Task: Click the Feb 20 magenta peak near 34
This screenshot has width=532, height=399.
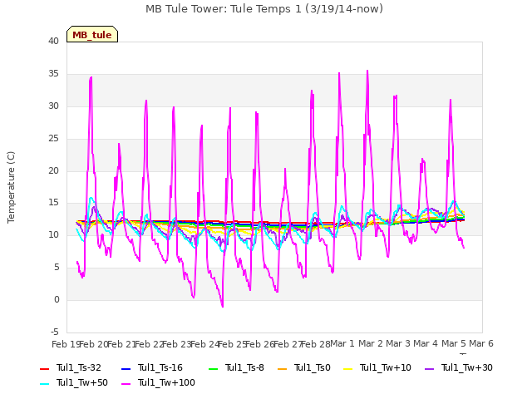Action: coord(91,77)
